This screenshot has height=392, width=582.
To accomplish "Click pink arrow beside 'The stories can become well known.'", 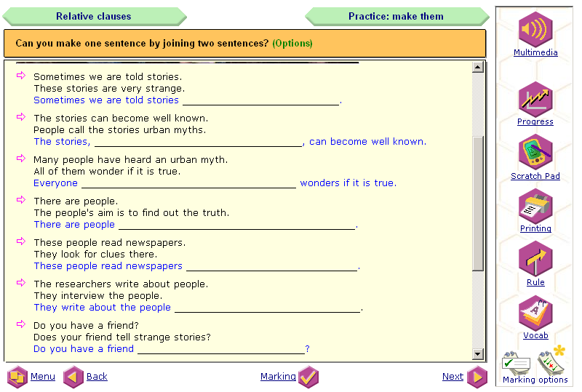I will point(21,117).
